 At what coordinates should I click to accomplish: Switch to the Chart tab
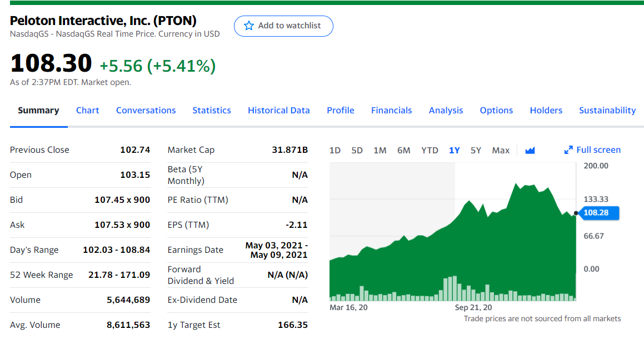[88, 111]
